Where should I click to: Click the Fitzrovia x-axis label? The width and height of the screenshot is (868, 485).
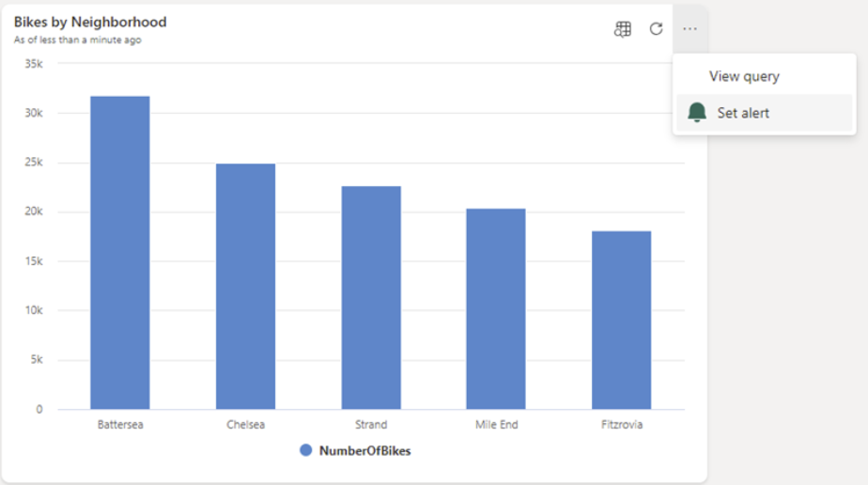pos(622,424)
